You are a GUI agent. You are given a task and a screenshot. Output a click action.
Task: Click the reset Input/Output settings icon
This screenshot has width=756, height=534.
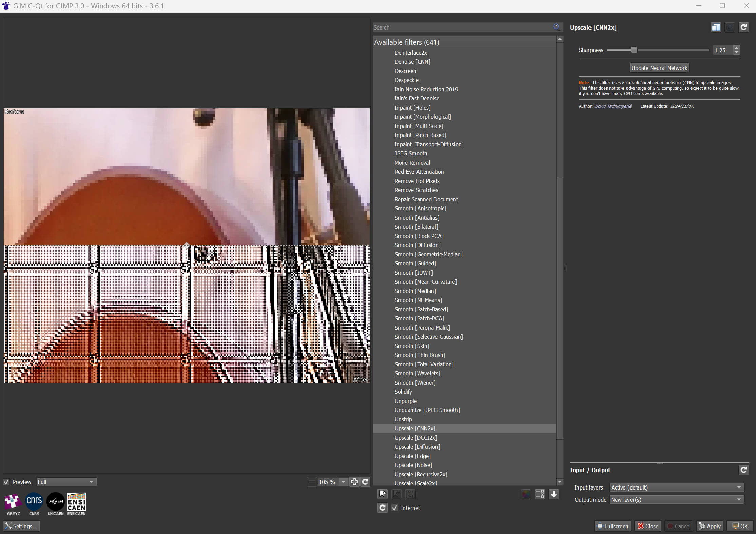(x=743, y=470)
